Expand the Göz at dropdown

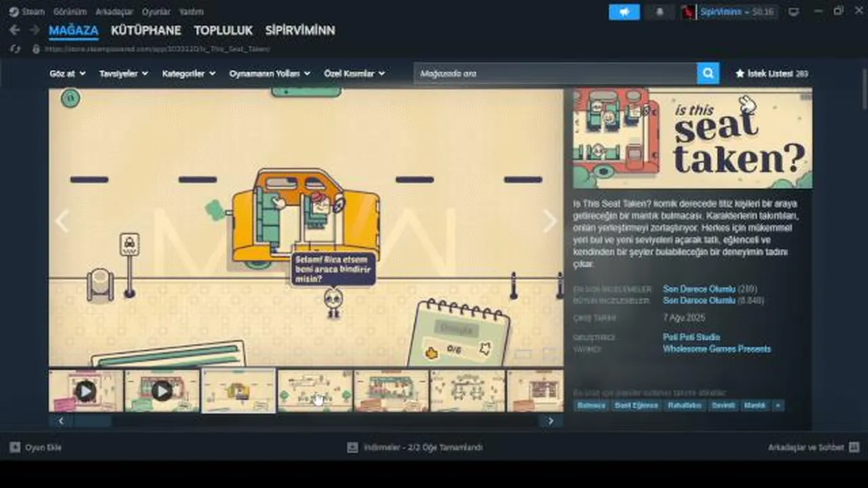(x=67, y=73)
